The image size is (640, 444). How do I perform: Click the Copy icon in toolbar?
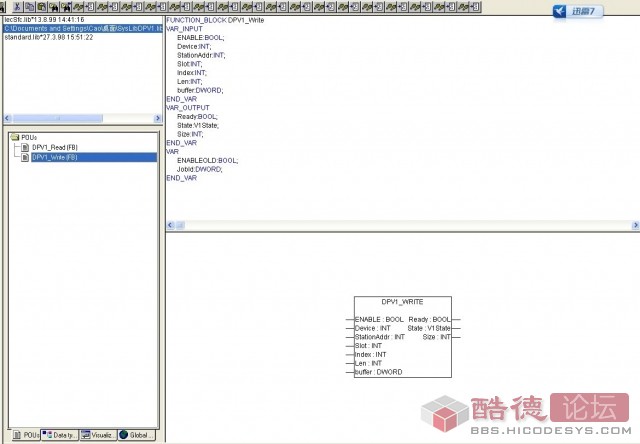[x=30, y=8]
